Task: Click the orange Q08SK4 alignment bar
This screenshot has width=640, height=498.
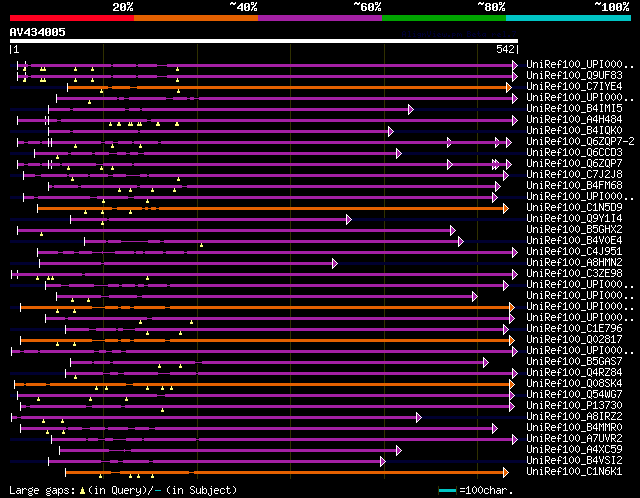Action: pos(262,385)
